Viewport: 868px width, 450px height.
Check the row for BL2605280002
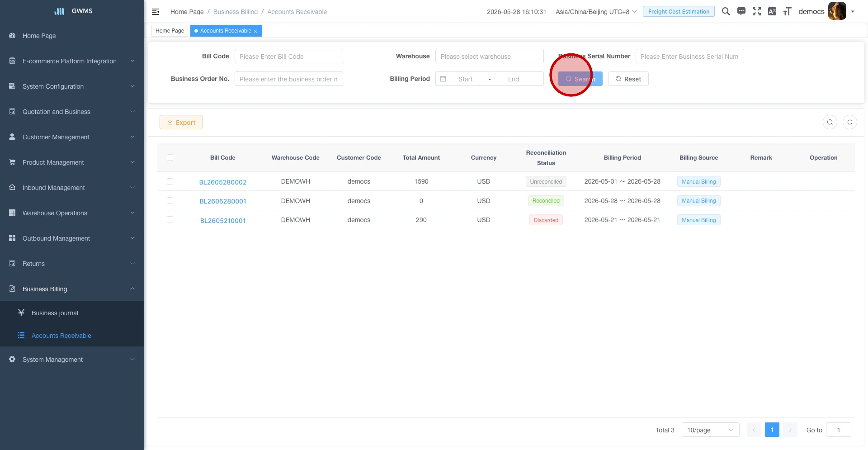coord(170,181)
